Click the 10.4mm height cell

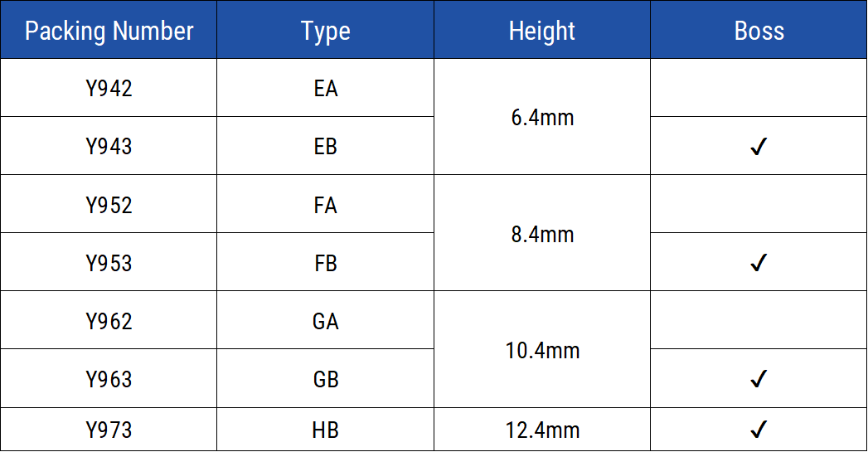(x=542, y=350)
